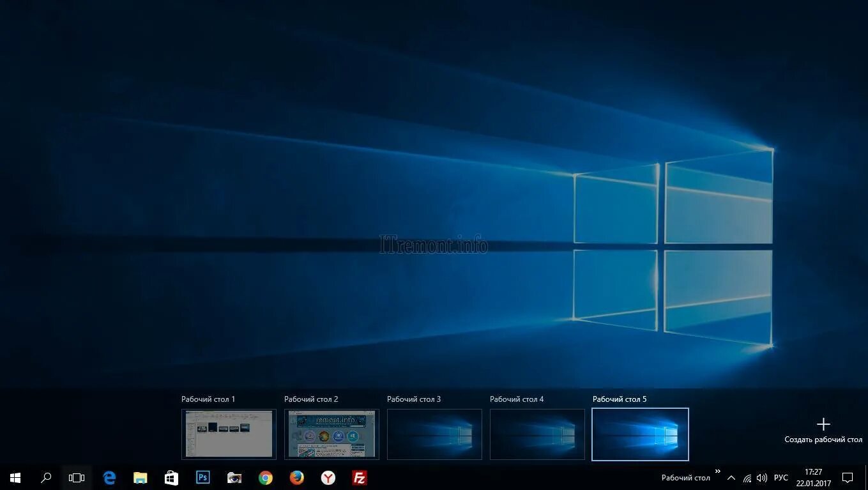This screenshot has height=490, width=868.
Task: Click Рабочий стол toolbar label
Action: coord(686,478)
